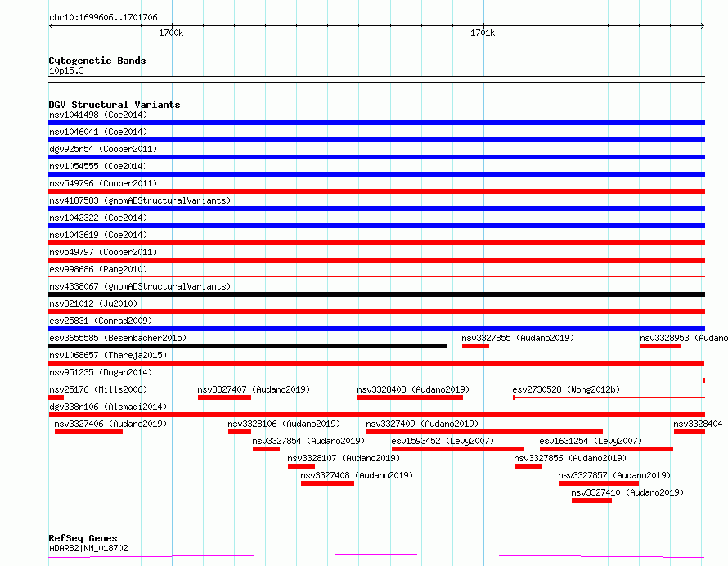The height and width of the screenshot is (566, 728).
Task: Click dgv338n106 (Alsmadi2014) label
Action: pos(108,407)
